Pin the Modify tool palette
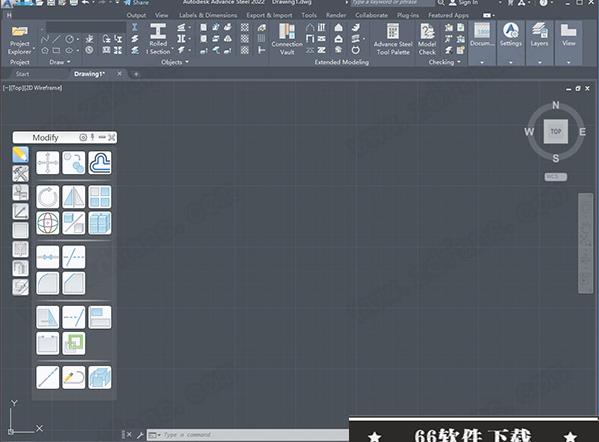 [92, 137]
